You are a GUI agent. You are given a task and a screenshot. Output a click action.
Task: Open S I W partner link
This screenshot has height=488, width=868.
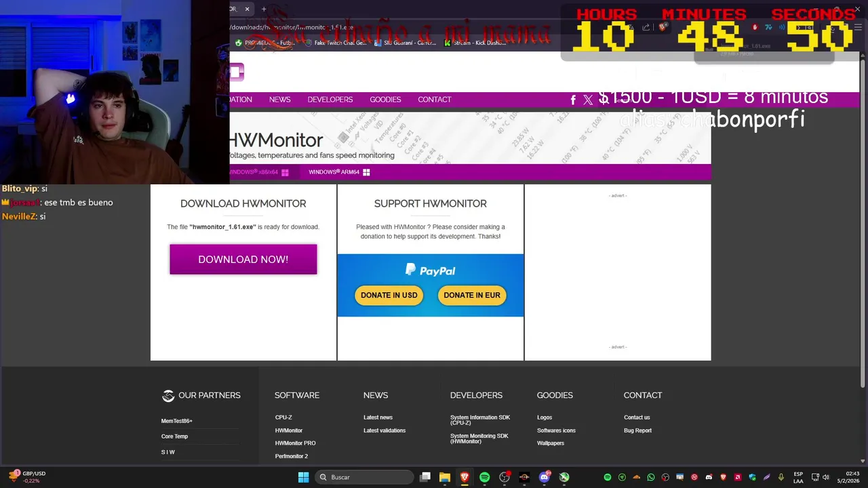pyautogui.click(x=167, y=452)
